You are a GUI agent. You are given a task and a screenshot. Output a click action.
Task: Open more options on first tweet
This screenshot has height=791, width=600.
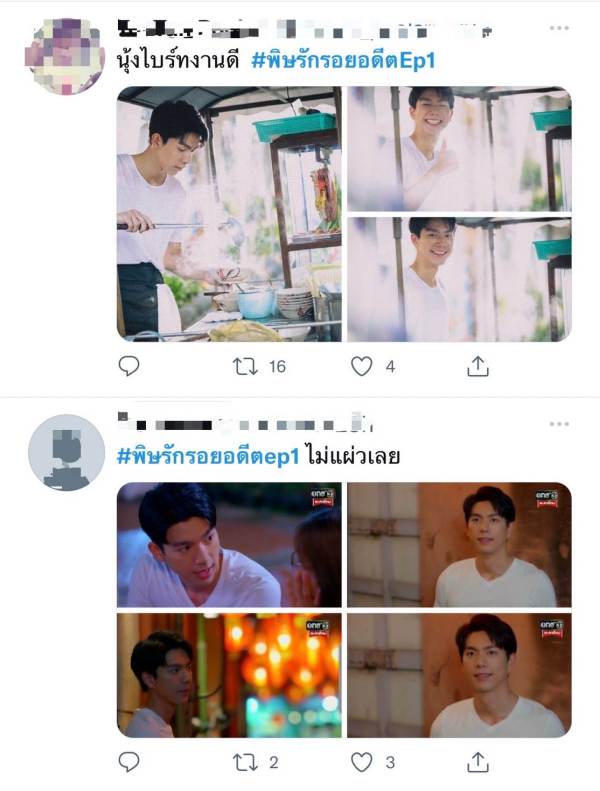(x=559, y=28)
